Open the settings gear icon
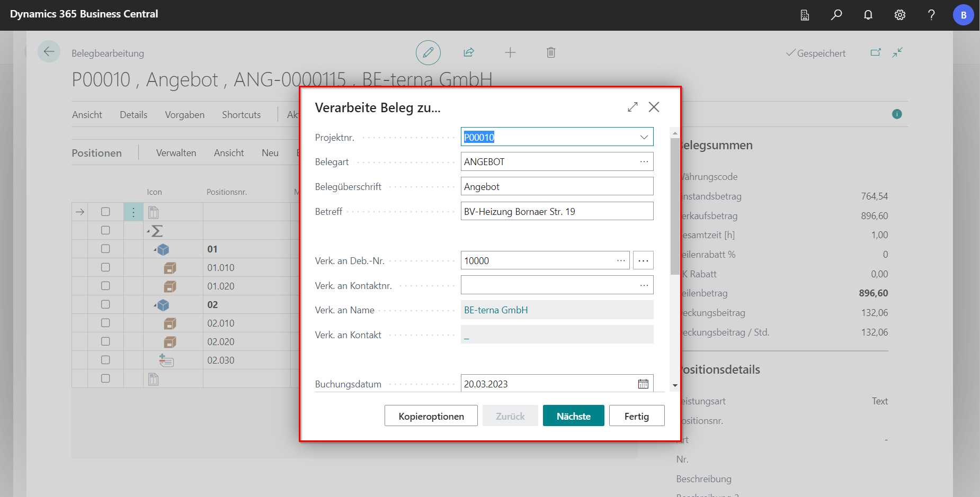 pyautogui.click(x=900, y=15)
